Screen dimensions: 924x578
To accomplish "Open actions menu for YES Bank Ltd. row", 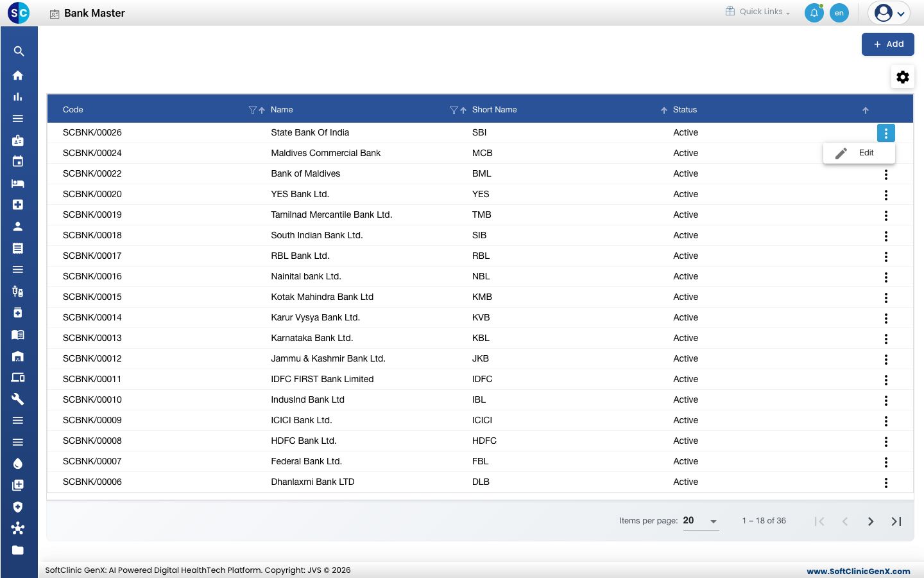I will 886,195.
